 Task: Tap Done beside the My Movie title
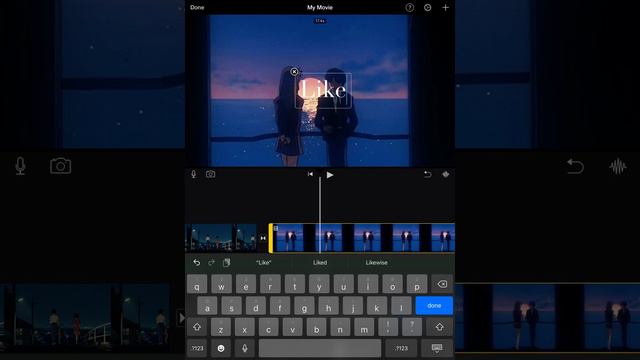click(x=197, y=7)
